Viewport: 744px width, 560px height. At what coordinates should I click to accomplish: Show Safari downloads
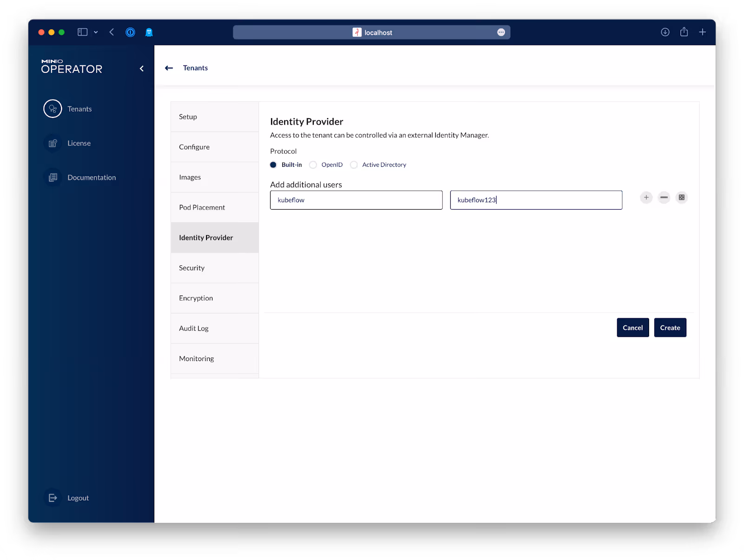[665, 32]
